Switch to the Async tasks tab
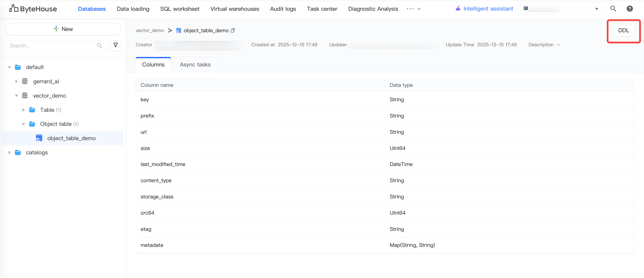This screenshot has width=644, height=278. [x=195, y=64]
